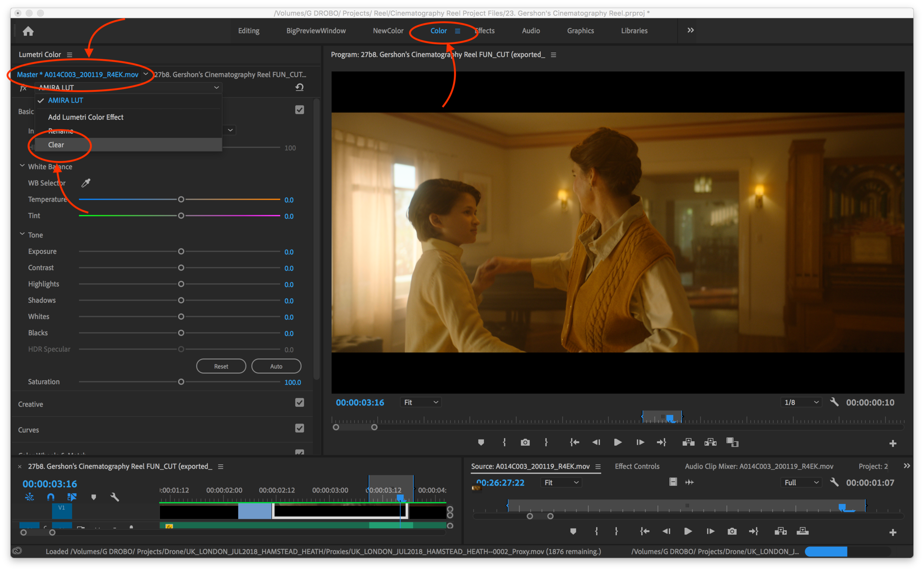The width and height of the screenshot is (924, 571).
Task: Switch to the Editing workspace
Action: (248, 31)
